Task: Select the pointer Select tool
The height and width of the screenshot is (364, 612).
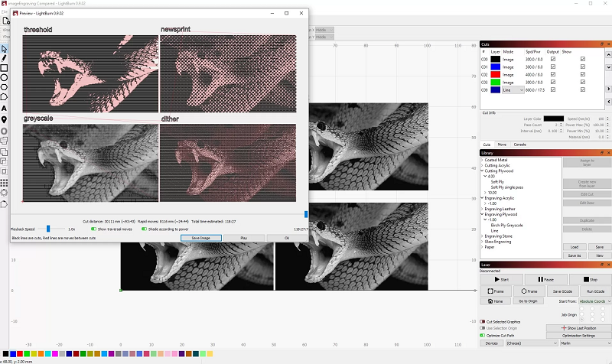Action: coord(5,47)
